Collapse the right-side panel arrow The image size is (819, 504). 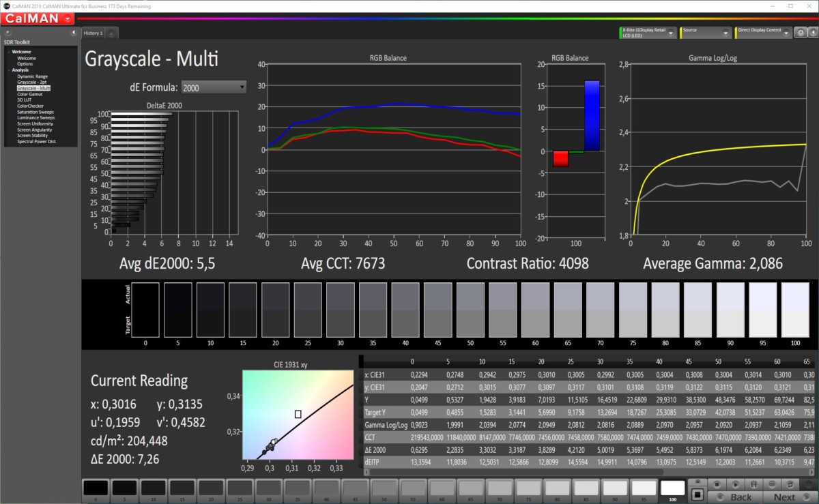(x=812, y=33)
